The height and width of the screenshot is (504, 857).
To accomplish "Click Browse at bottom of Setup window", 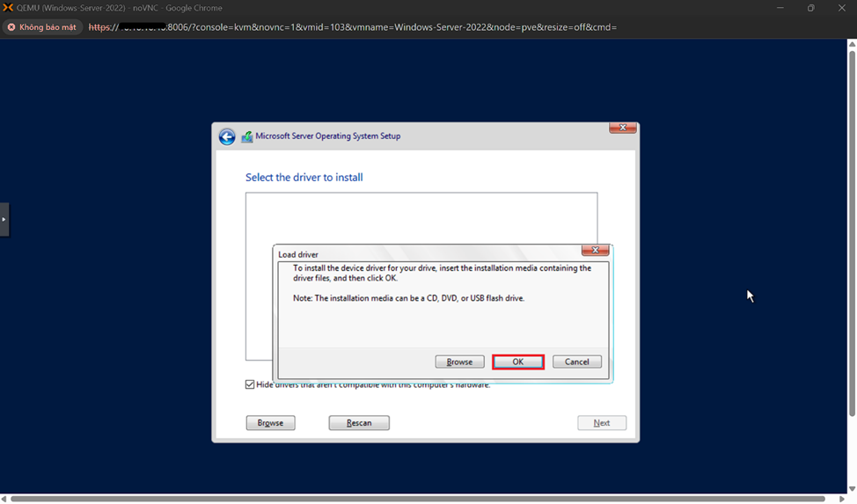I will [270, 423].
